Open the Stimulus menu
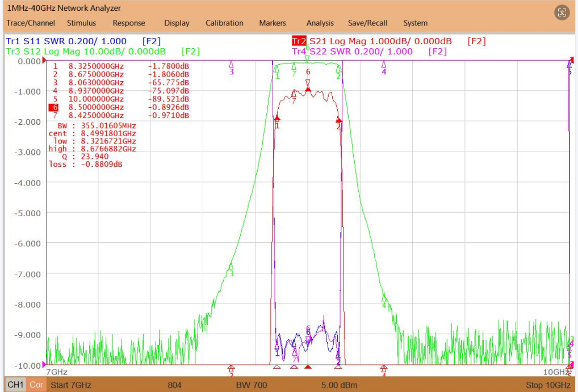This screenshot has width=578, height=392. [x=81, y=23]
